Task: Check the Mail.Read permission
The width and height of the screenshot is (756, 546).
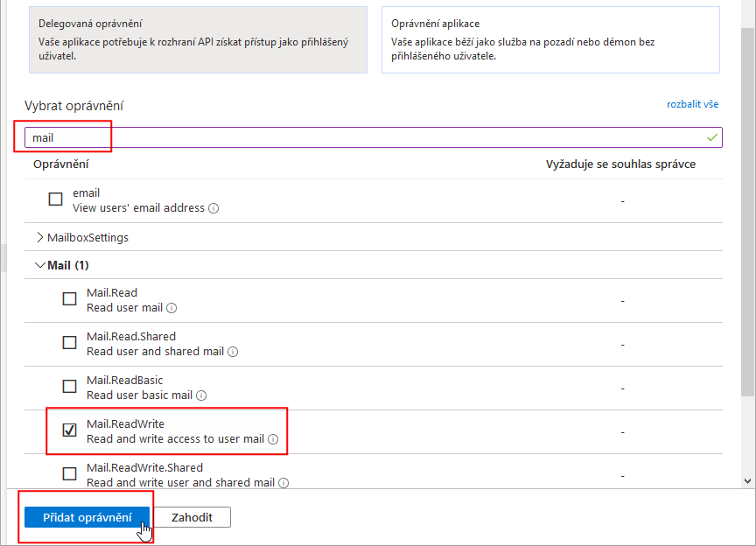Action: pos(70,299)
